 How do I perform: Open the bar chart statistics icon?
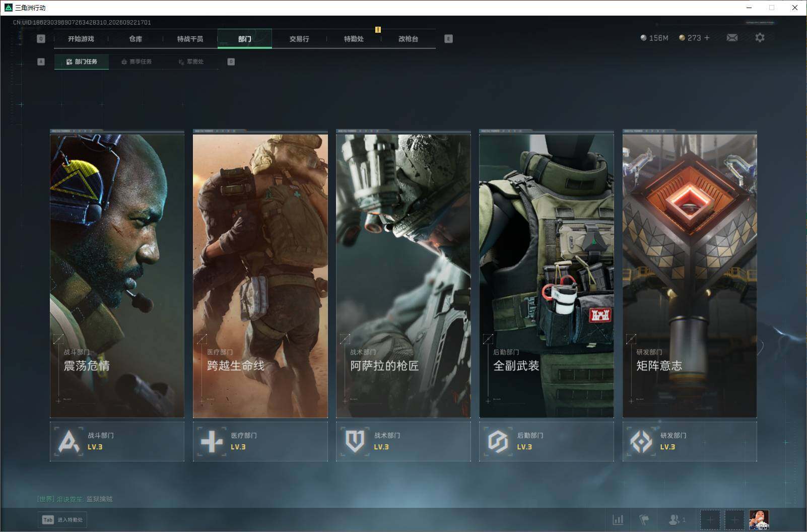point(618,519)
